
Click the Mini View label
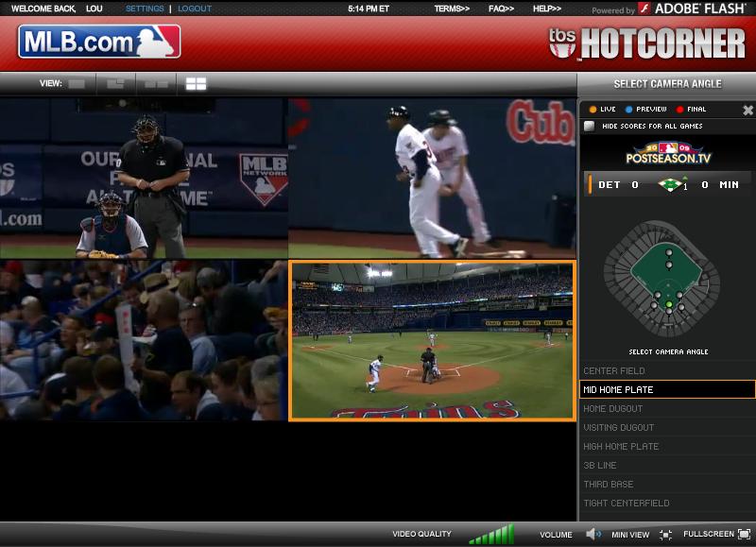630,535
